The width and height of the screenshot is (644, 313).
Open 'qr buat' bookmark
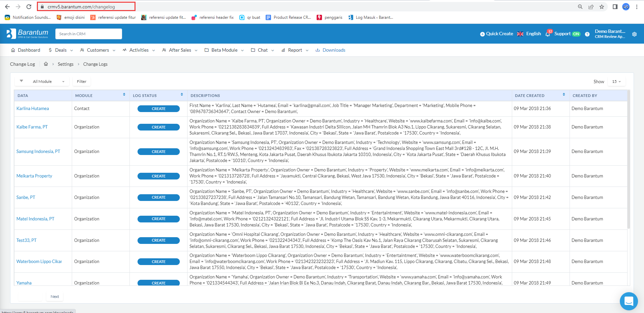click(250, 17)
